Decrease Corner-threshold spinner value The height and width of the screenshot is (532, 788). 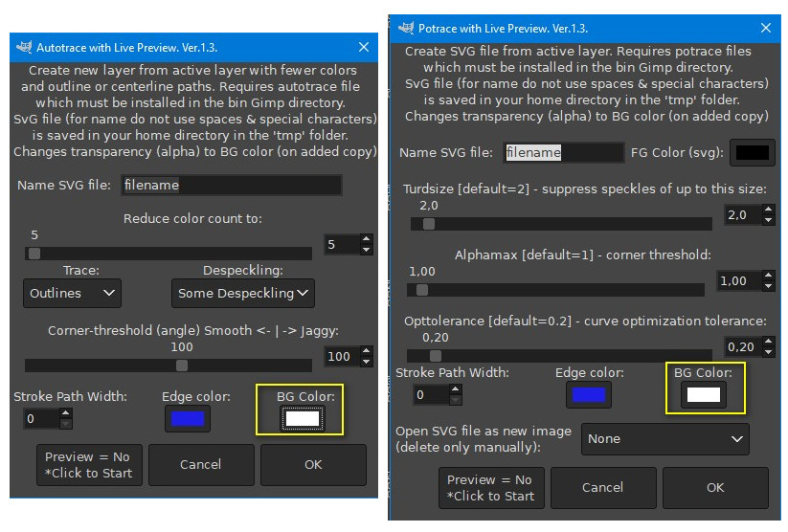[367, 362]
